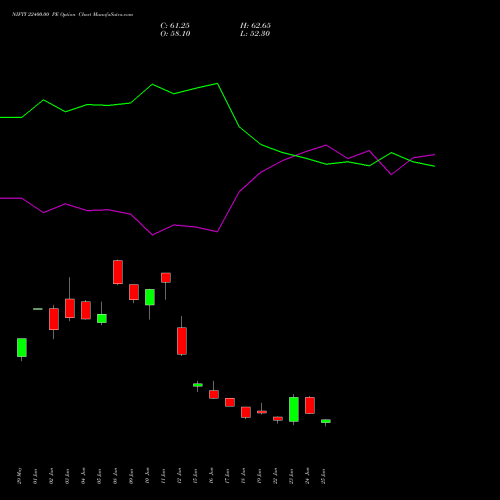Image resolution: width=500 pixels, height=500 pixels.
Task: Select the 05 Jun date label
Action: (99, 476)
